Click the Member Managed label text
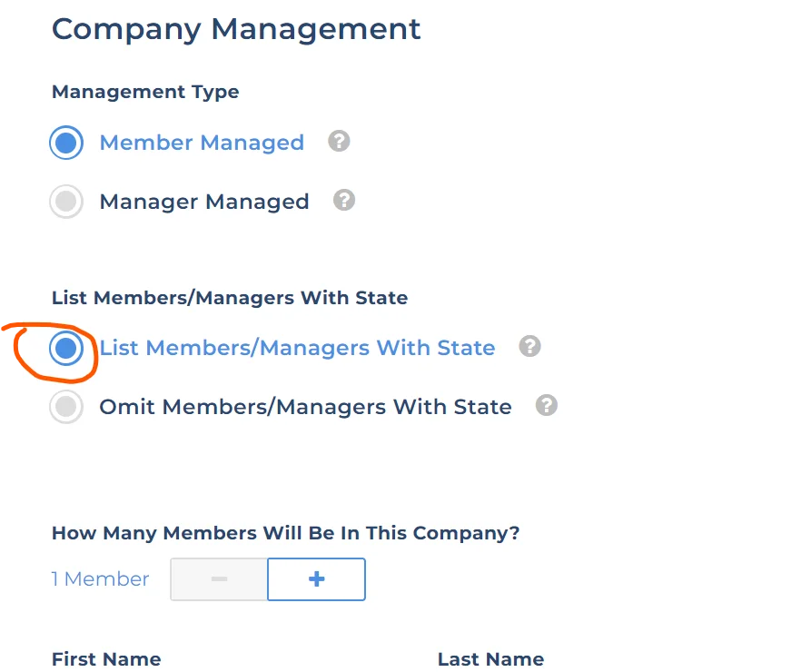 point(202,143)
